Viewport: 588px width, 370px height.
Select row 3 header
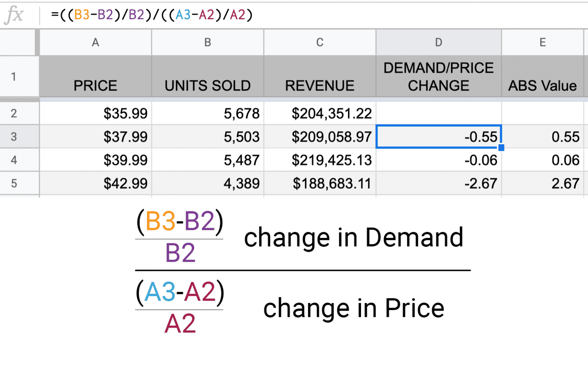click(14, 137)
